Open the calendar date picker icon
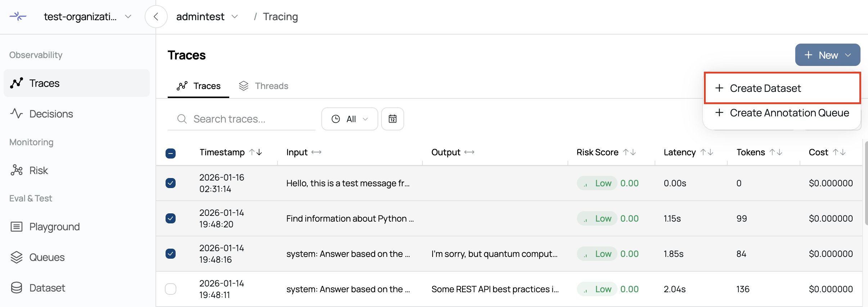868x307 pixels. pos(392,119)
